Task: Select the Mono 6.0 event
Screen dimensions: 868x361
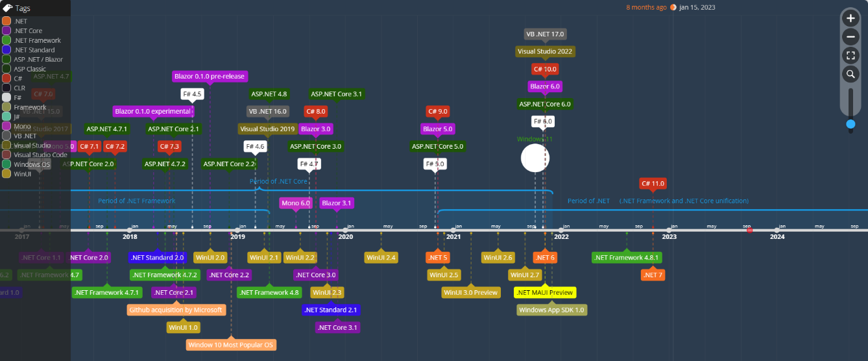Action: click(296, 203)
